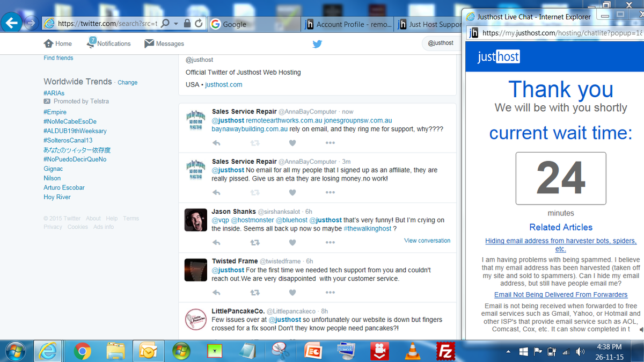
Task: Open the #SolterosCanal13 trend
Action: 68,140
